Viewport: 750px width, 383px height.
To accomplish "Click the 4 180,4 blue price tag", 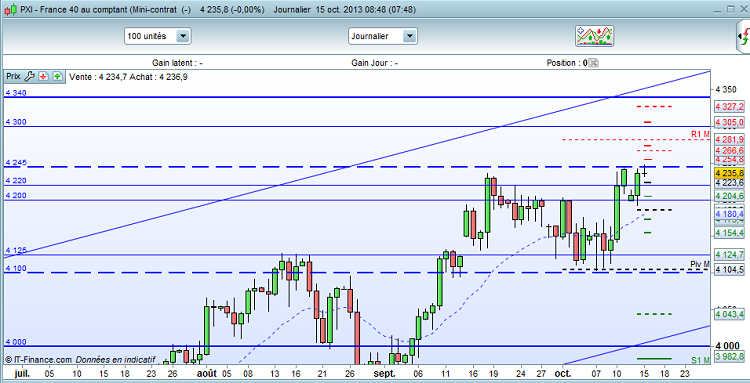I will click(x=729, y=213).
